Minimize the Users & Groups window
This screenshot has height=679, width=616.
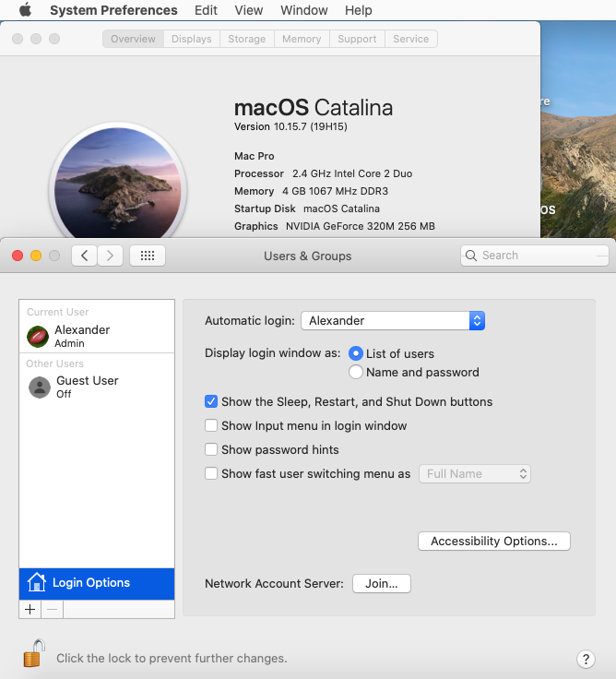click(x=36, y=256)
